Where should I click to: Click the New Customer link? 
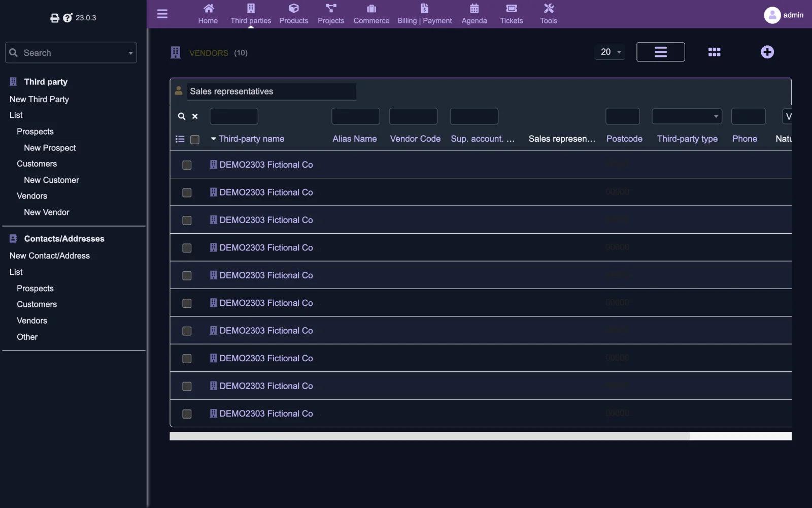[x=51, y=180]
